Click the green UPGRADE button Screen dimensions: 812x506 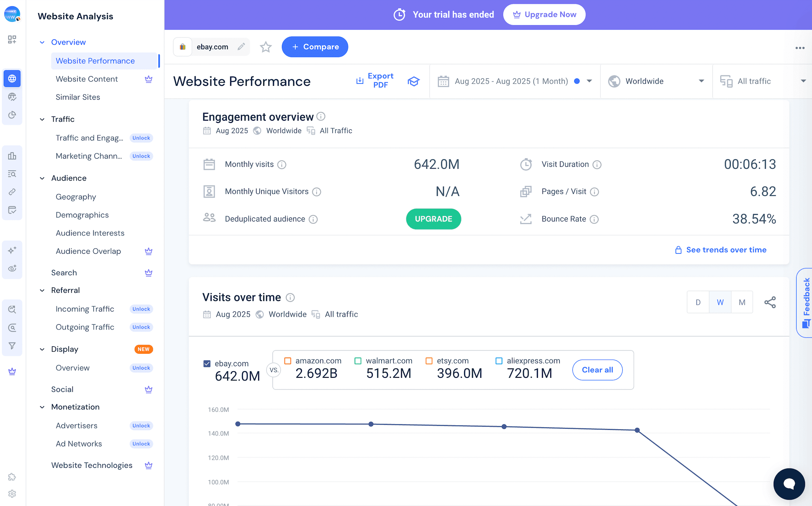point(433,219)
